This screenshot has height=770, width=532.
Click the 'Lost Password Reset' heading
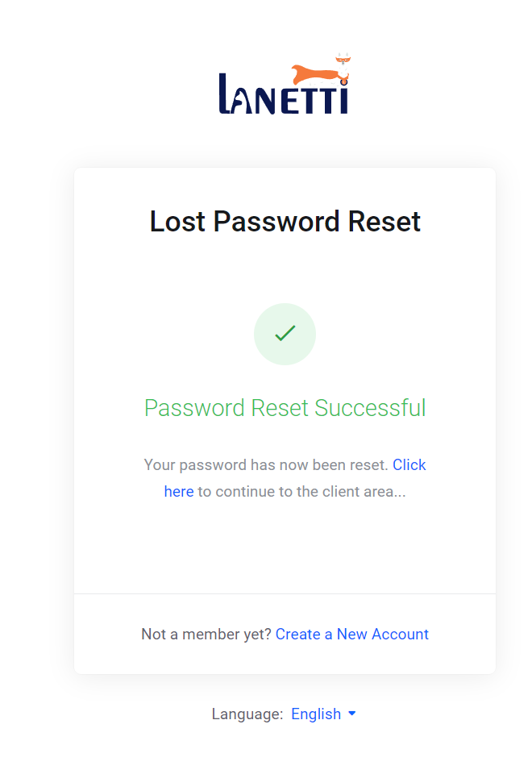[285, 222]
